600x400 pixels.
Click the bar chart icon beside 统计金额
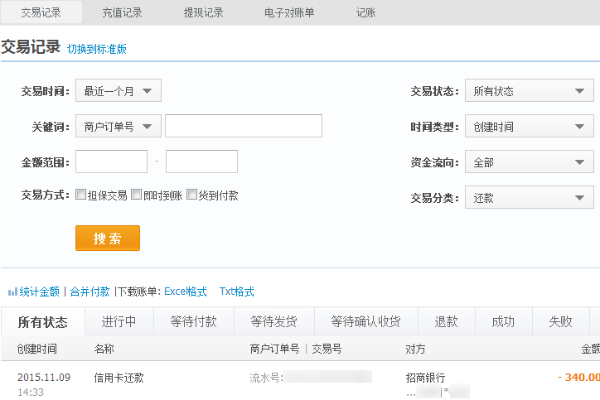(12, 292)
